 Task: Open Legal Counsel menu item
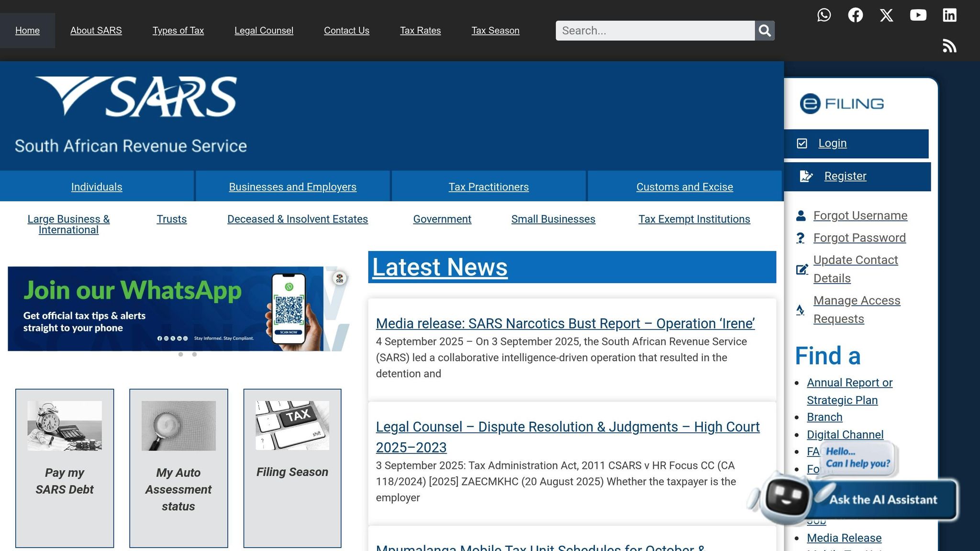[x=264, y=31]
